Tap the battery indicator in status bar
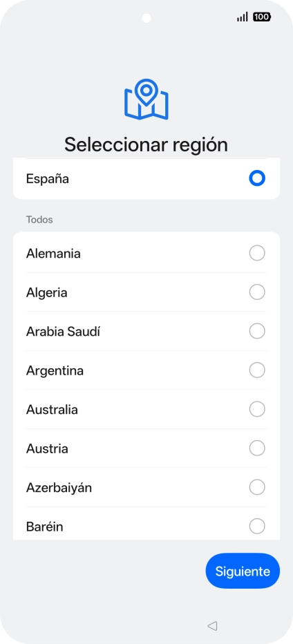This screenshot has width=293, height=644. (x=262, y=17)
